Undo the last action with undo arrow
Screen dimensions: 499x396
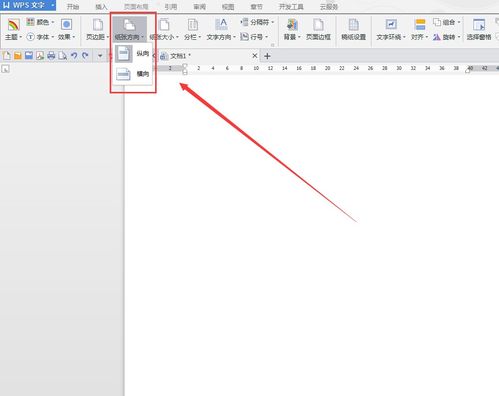[74, 56]
